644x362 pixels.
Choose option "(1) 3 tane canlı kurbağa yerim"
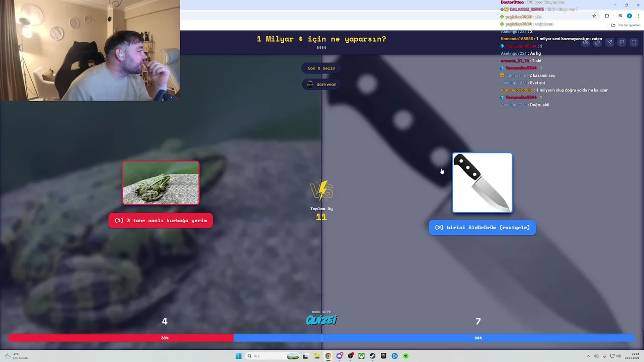pos(160,220)
